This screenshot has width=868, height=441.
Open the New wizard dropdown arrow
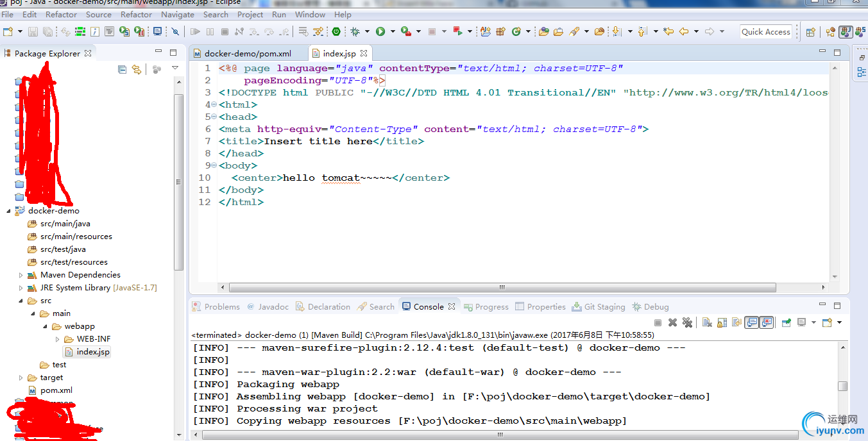[x=20, y=31]
